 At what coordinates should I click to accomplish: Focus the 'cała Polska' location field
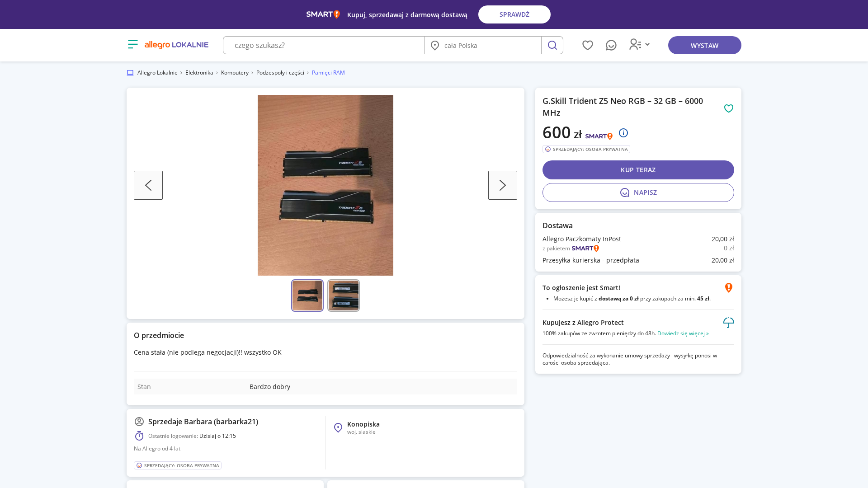click(x=483, y=45)
